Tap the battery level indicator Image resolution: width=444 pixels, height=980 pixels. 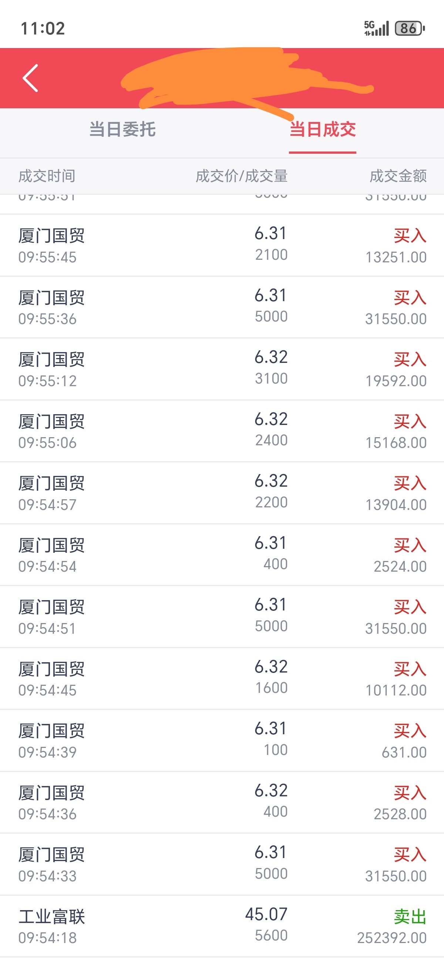click(410, 28)
